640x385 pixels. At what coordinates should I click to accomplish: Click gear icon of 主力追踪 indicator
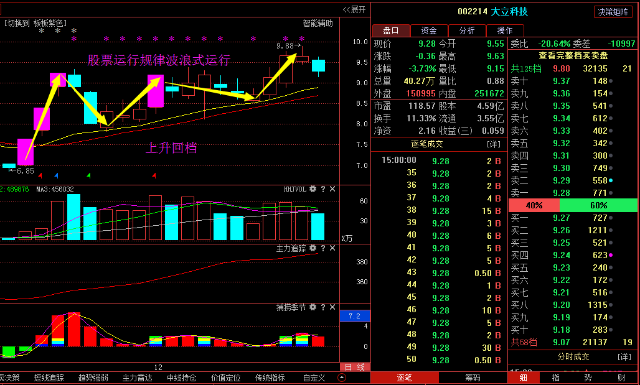point(313,248)
